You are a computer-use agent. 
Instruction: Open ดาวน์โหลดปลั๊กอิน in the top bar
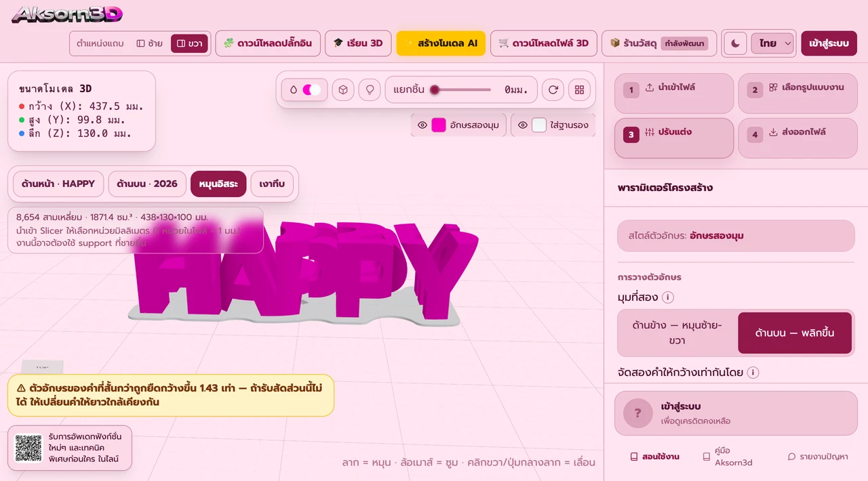268,43
